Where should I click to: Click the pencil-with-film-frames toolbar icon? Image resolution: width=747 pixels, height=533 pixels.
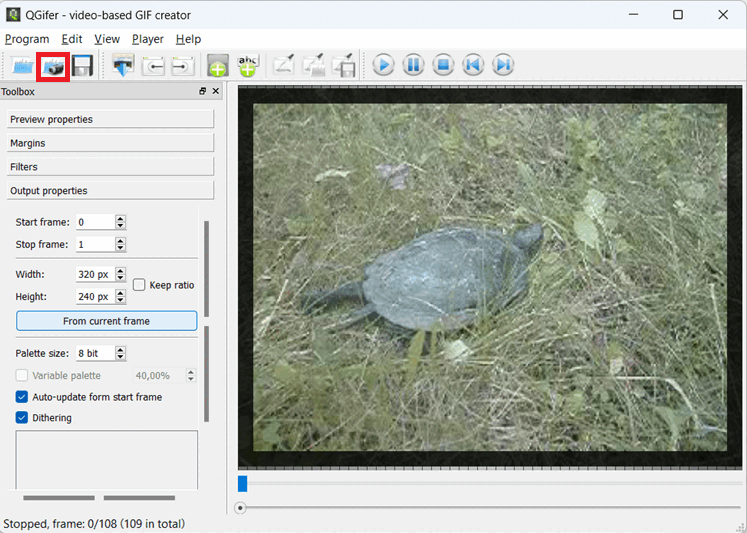click(x=313, y=65)
